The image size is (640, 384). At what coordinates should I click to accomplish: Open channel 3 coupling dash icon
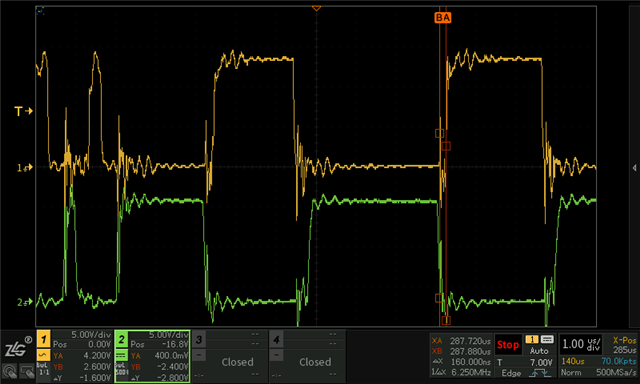199,355
